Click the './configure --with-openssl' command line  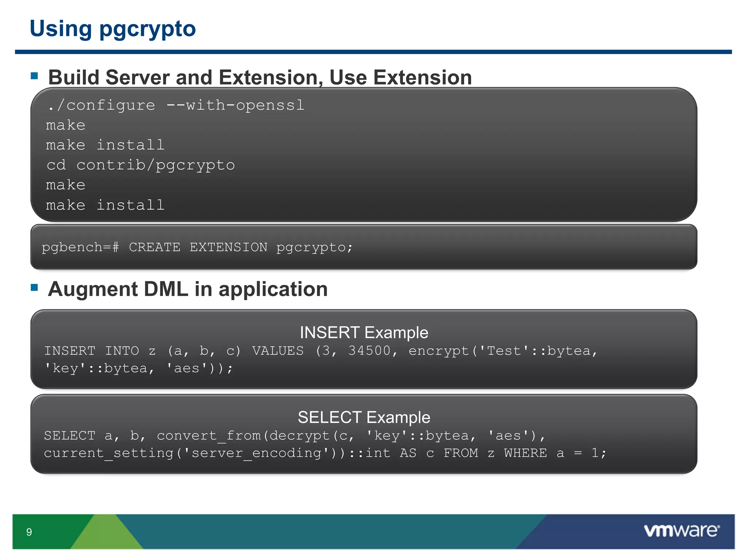(175, 105)
